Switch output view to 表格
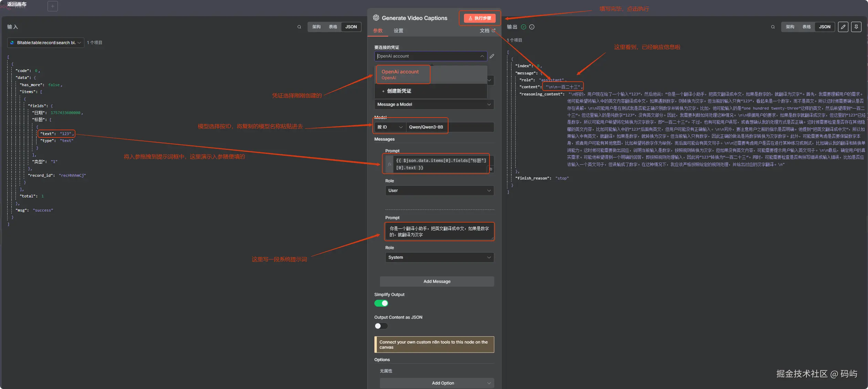This screenshot has height=389, width=868. pos(806,27)
